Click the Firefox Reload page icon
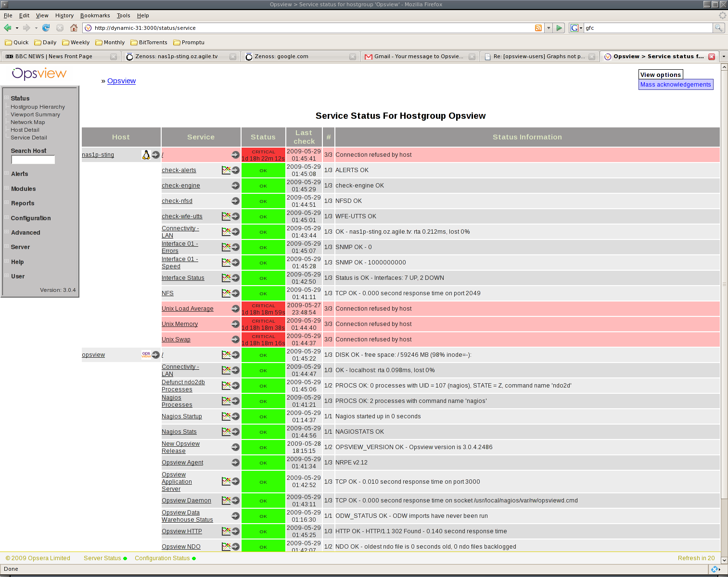The height and width of the screenshot is (577, 728). pyautogui.click(x=46, y=28)
